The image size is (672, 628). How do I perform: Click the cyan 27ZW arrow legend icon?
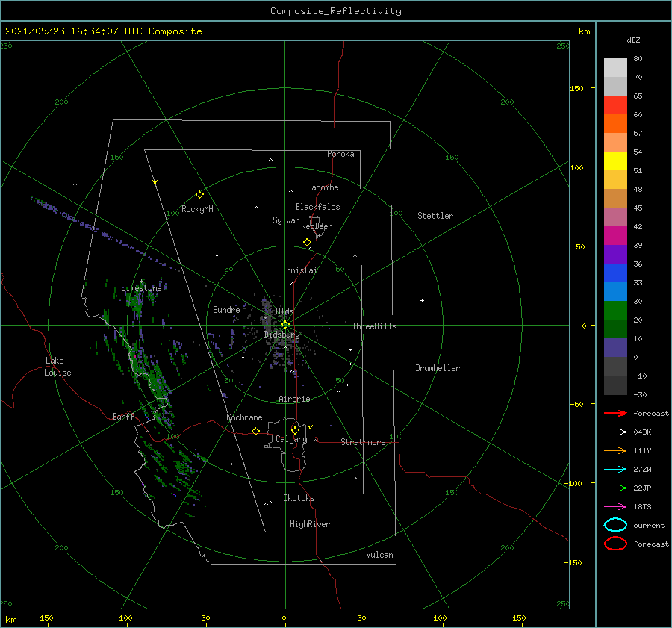click(615, 470)
